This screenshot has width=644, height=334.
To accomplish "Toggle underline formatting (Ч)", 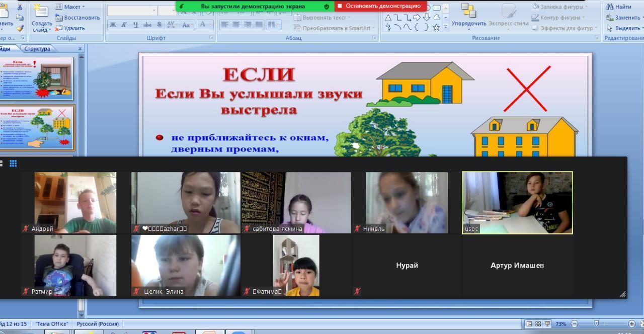I will (135, 25).
